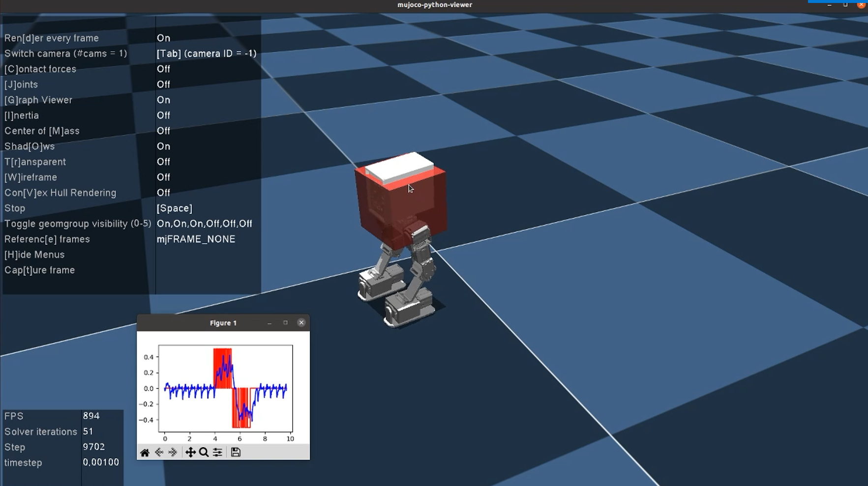Viewport: 868px width, 486px height.
Task: Close the mujoco-python-viewer window
Action: [861, 4]
